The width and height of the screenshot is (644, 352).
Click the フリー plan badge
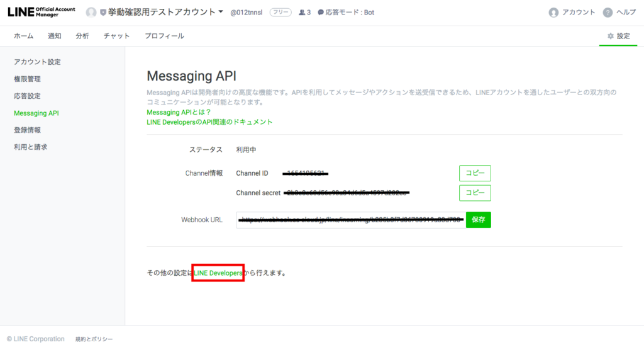pos(280,13)
